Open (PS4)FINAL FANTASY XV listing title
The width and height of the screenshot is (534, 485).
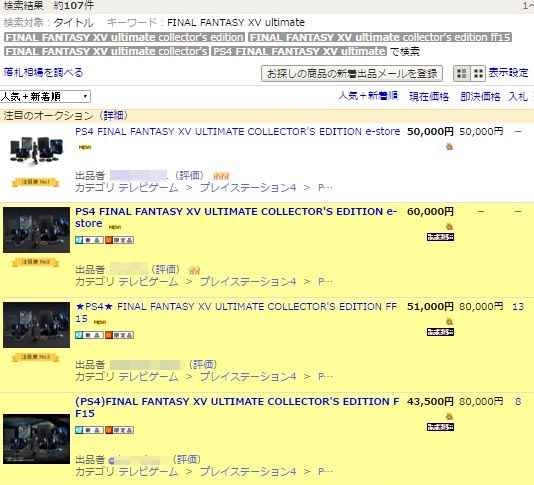237,407
